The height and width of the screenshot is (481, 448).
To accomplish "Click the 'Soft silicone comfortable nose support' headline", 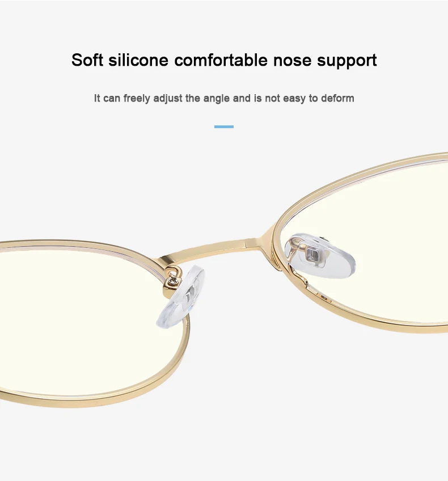I will pyautogui.click(x=224, y=60).
